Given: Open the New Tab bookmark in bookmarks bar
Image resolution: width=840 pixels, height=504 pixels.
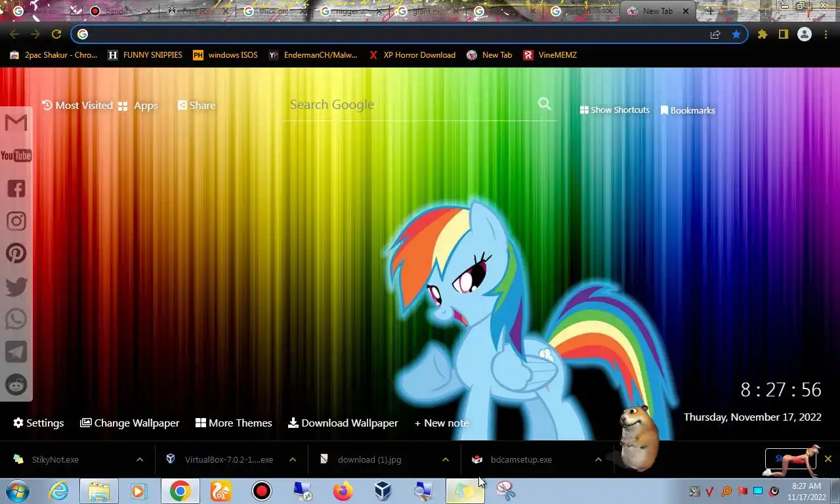Looking at the screenshot, I should (x=490, y=55).
